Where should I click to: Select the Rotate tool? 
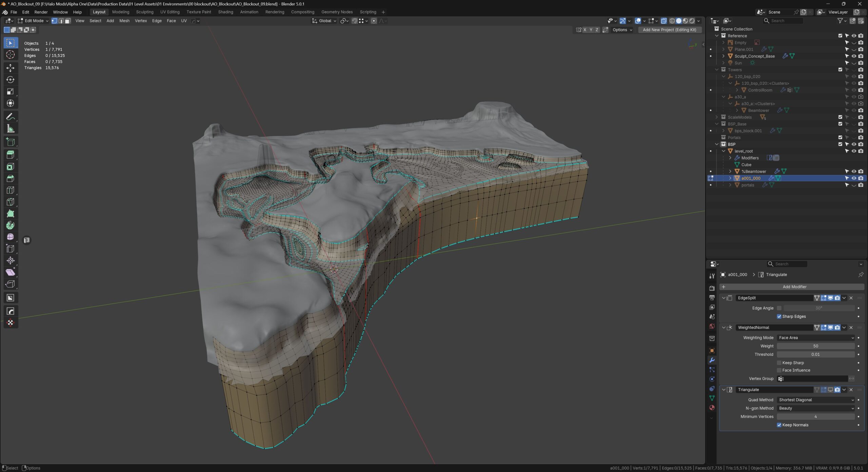[x=10, y=80]
